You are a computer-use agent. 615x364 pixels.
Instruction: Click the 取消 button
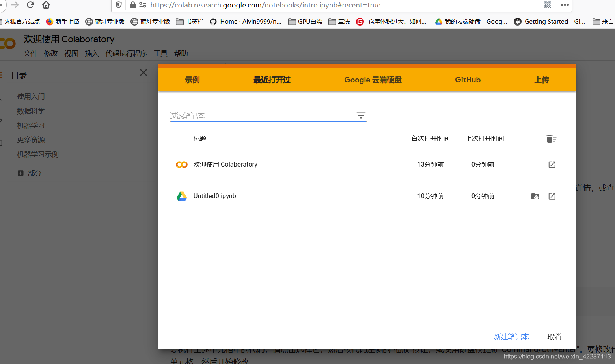pyautogui.click(x=554, y=337)
